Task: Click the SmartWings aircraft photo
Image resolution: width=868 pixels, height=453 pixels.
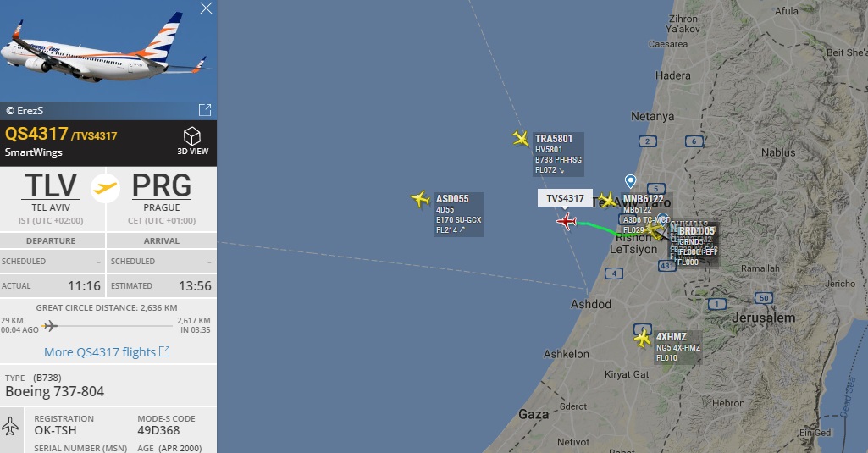Action: click(x=108, y=51)
